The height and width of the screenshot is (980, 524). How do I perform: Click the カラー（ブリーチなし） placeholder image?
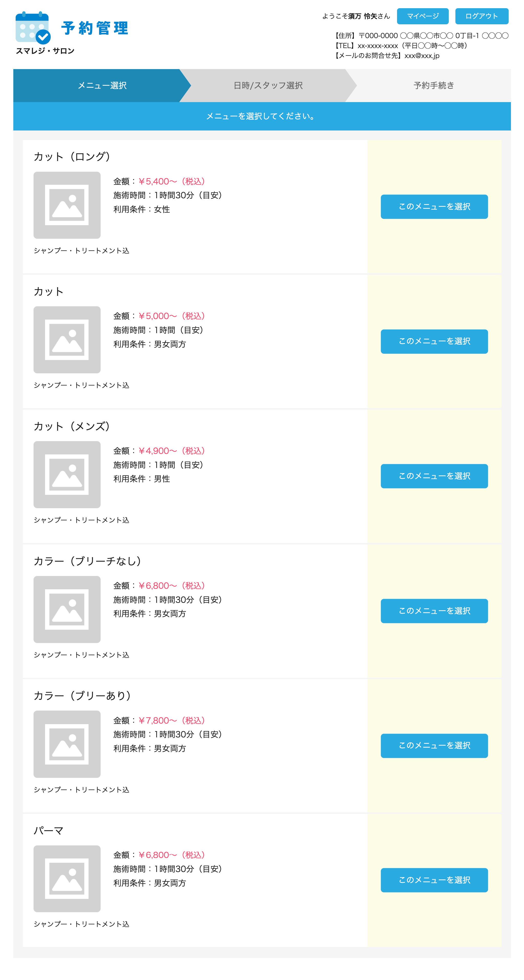67,609
